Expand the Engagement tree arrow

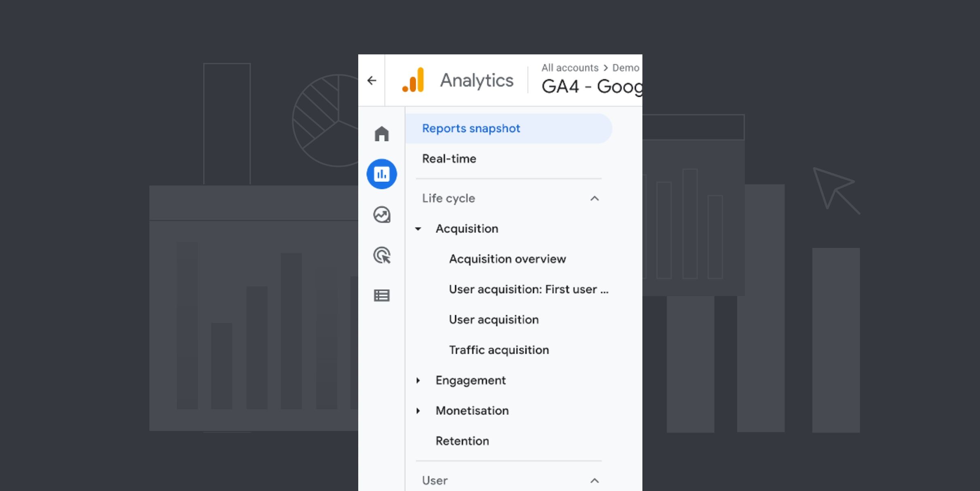[418, 380]
